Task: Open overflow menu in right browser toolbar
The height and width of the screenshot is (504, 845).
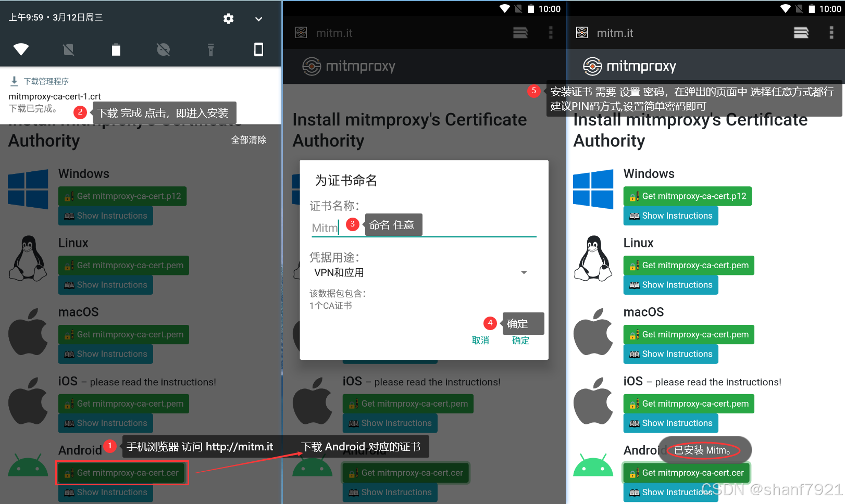Action: [831, 33]
